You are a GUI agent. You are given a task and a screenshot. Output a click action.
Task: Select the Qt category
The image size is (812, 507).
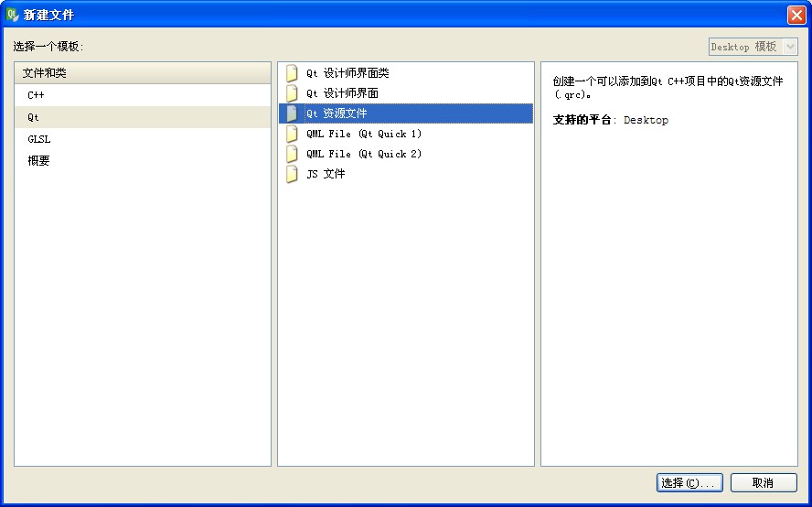click(x=143, y=117)
